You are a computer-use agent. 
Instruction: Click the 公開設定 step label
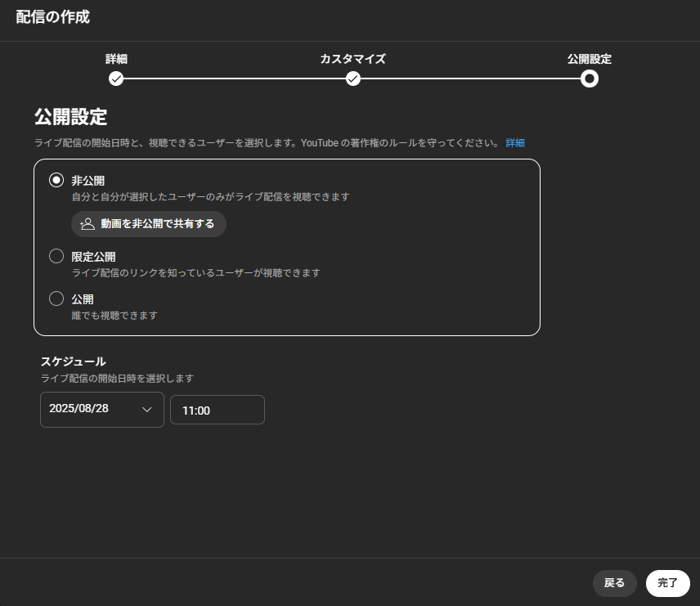click(590, 59)
